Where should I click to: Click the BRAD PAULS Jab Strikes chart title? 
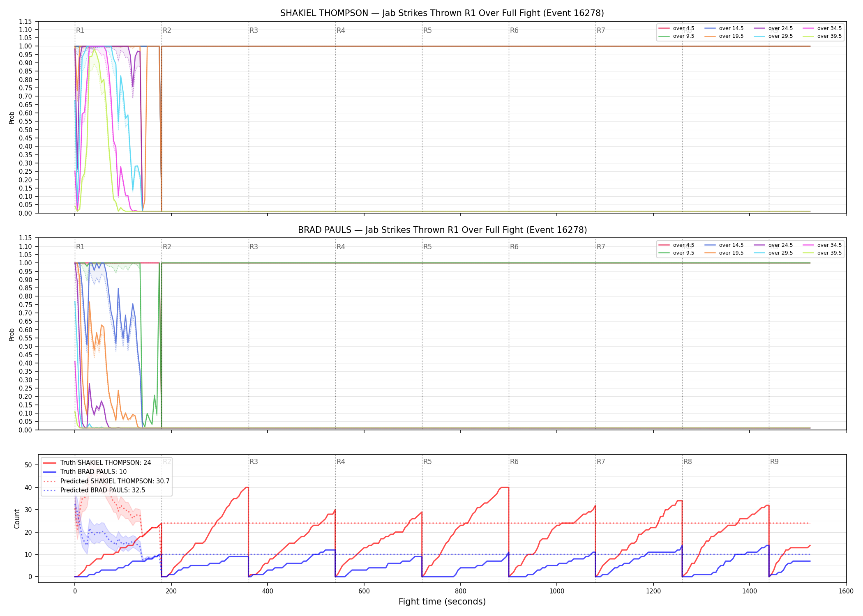442,230
